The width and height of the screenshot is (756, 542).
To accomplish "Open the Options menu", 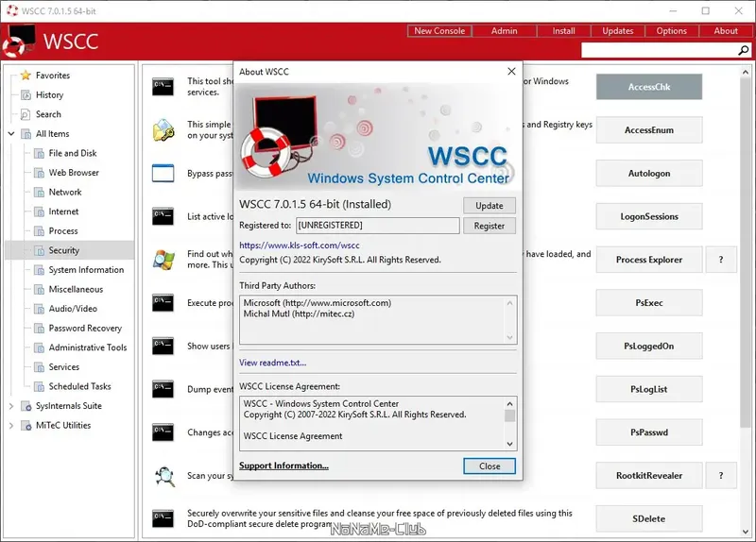I will (x=671, y=31).
